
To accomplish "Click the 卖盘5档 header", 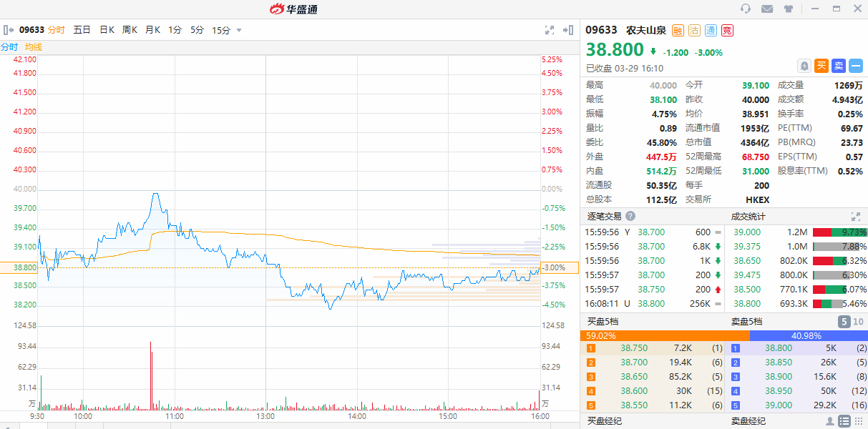I will pyautogui.click(x=747, y=322).
